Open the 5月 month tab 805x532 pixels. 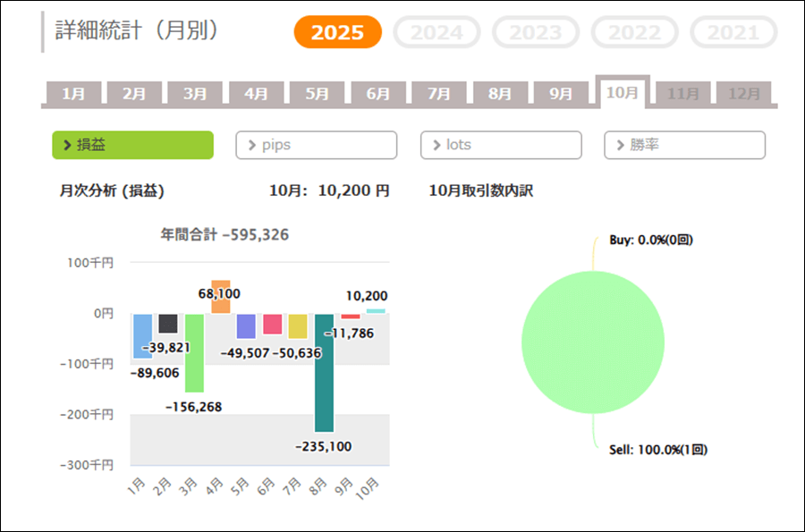click(317, 93)
